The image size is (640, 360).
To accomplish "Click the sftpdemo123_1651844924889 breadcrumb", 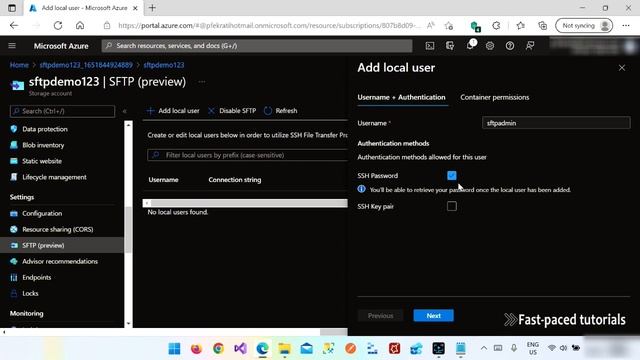I will 86,65.
